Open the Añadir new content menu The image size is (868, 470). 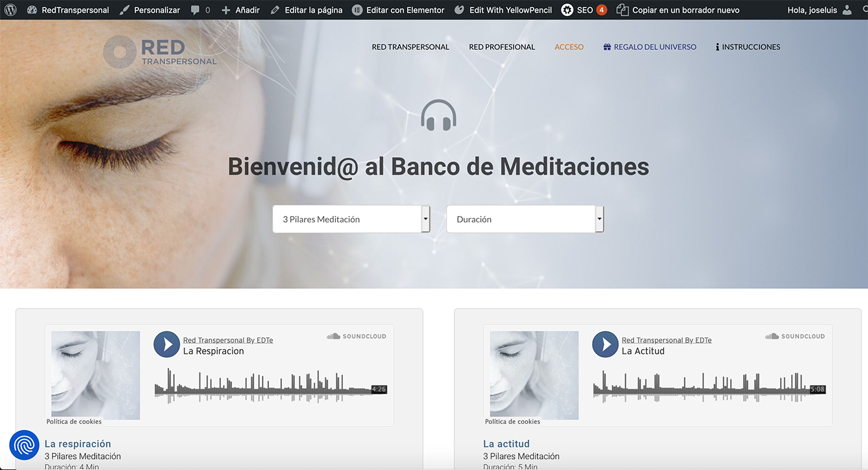pyautogui.click(x=241, y=10)
